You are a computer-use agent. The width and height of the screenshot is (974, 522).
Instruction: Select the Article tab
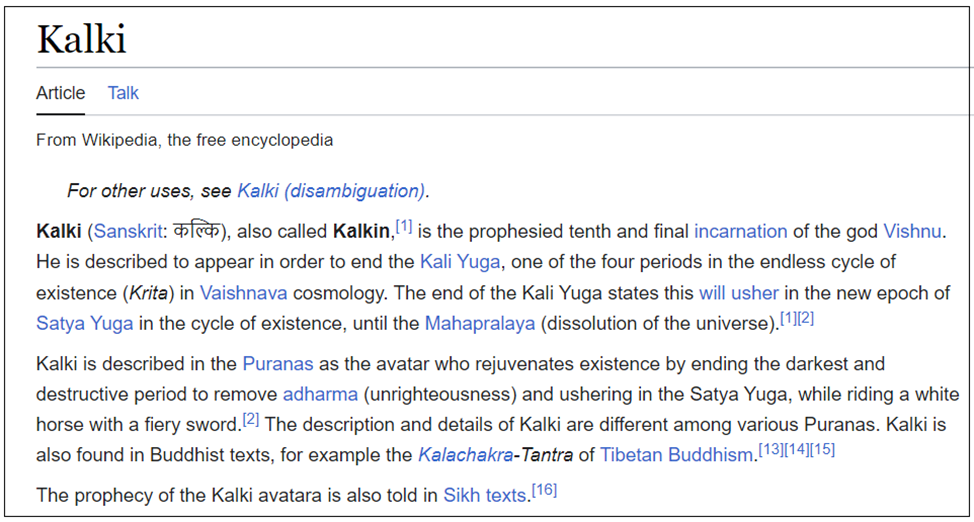60,93
